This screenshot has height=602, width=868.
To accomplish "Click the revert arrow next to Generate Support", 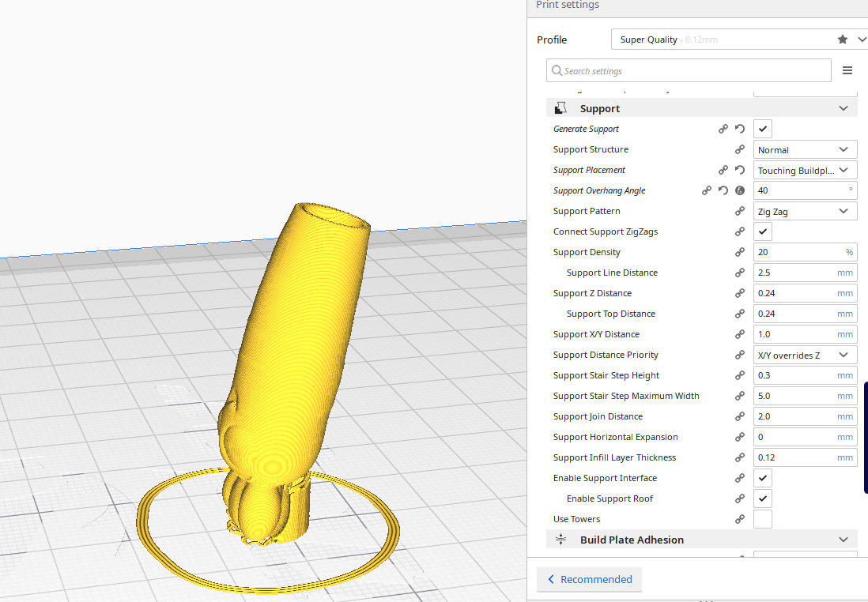I will point(740,129).
